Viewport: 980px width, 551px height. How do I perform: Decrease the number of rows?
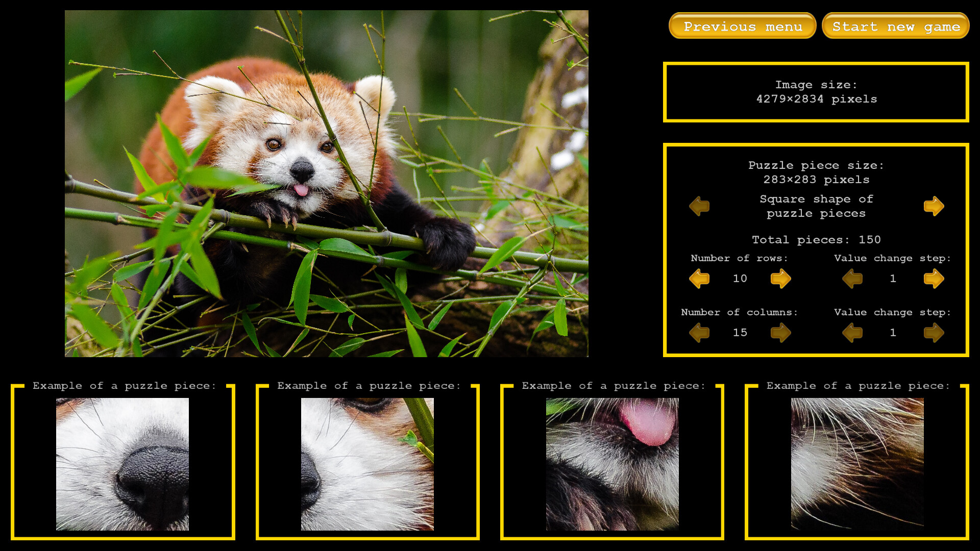[x=699, y=279]
